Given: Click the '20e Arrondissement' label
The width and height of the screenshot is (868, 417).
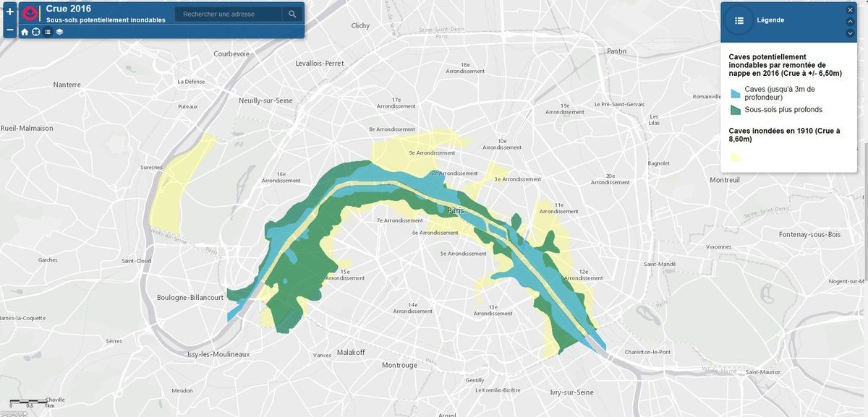Looking at the screenshot, I should click(x=610, y=179).
